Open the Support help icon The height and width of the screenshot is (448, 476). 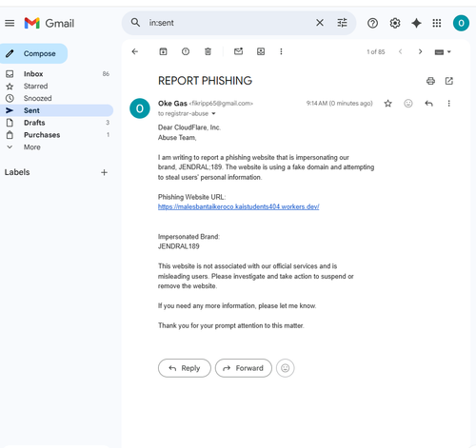372,23
